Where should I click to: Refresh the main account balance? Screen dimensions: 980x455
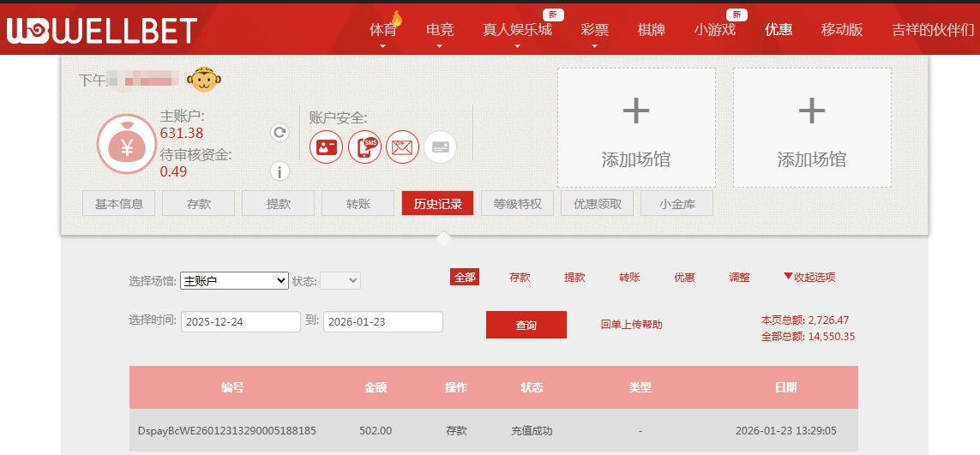280,133
